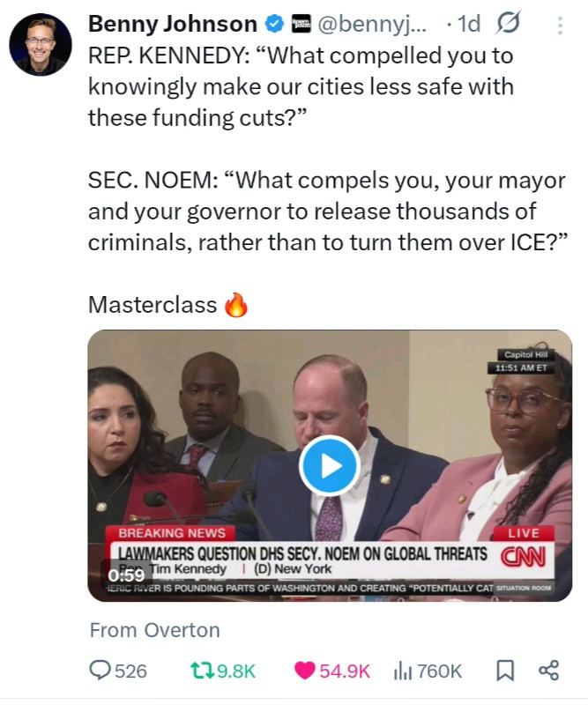
Task: Click the Masterclass fire emoji
Action: (x=236, y=304)
